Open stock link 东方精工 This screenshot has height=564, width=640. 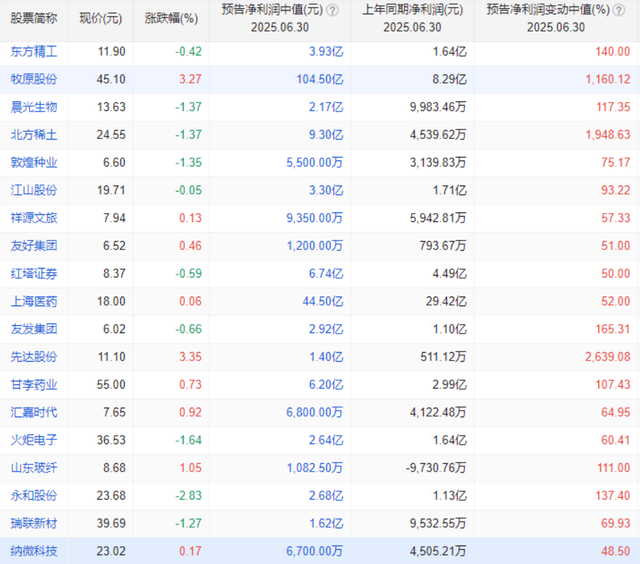[x=34, y=52]
